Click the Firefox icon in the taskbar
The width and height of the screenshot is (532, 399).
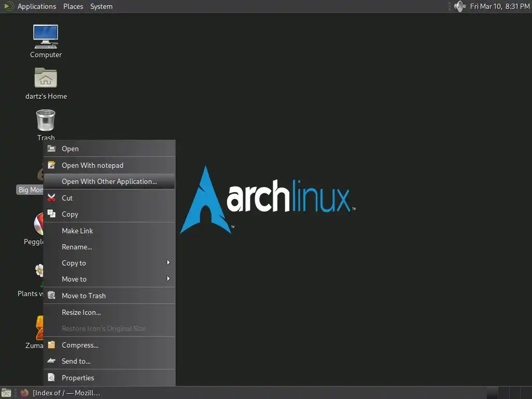pos(24,393)
